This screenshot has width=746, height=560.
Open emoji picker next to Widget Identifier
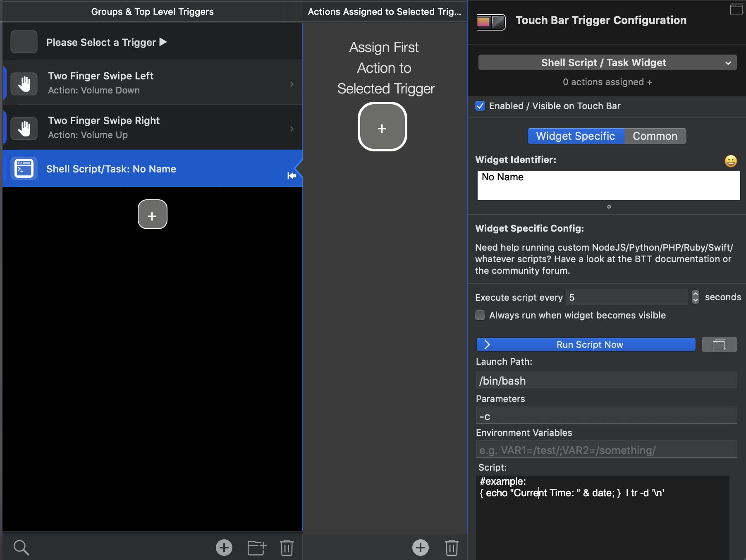coord(731,161)
